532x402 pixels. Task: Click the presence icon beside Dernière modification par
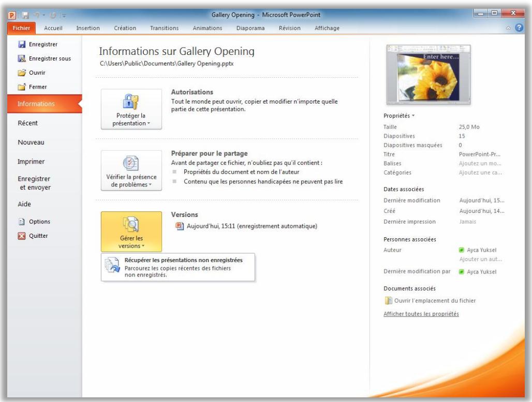pos(462,271)
